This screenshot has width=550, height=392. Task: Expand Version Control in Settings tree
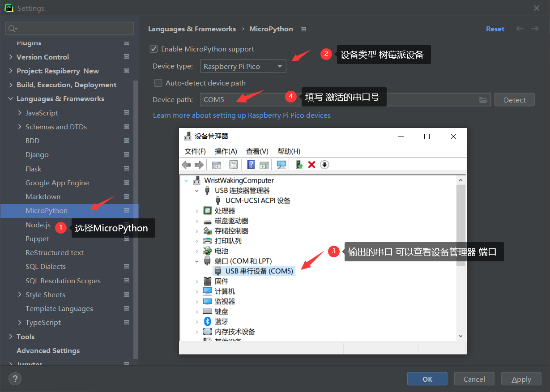click(x=11, y=57)
